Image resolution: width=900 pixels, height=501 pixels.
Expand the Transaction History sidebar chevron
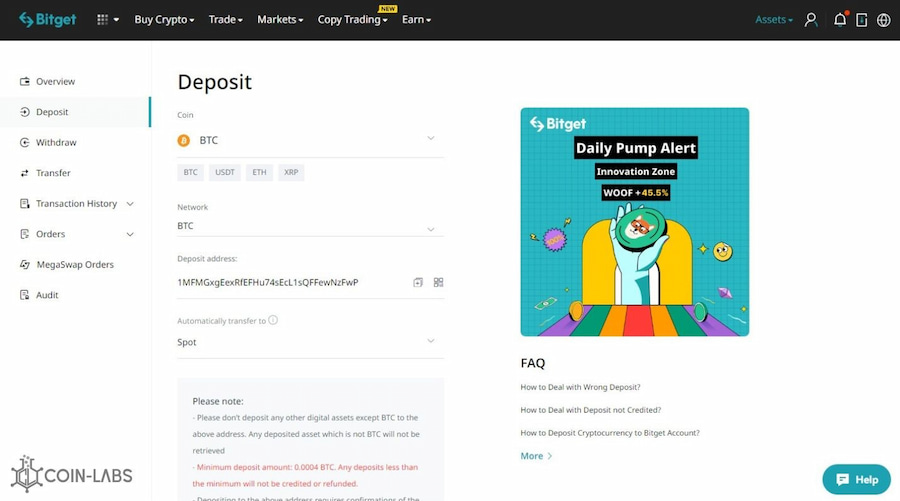click(130, 204)
